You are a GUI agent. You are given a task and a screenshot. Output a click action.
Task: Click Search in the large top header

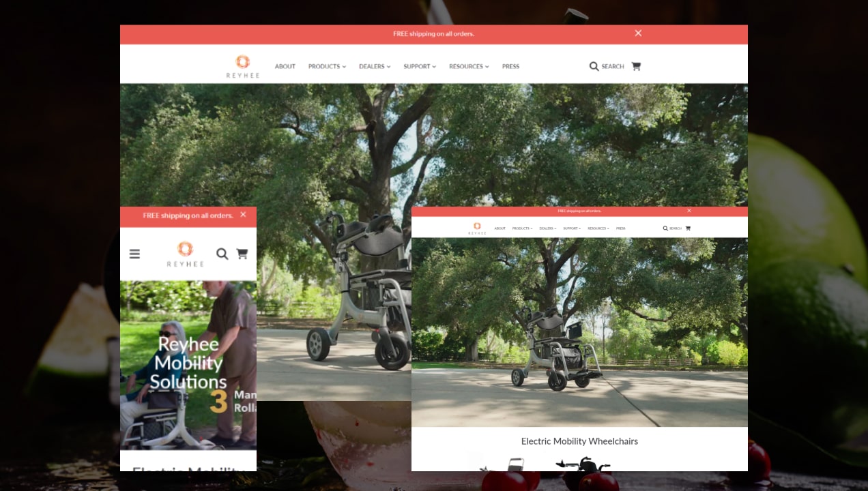pos(607,66)
